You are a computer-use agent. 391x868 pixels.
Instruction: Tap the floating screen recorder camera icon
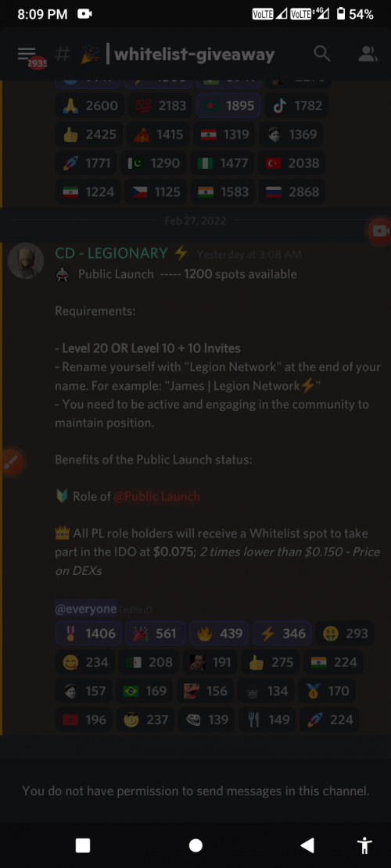[380, 230]
